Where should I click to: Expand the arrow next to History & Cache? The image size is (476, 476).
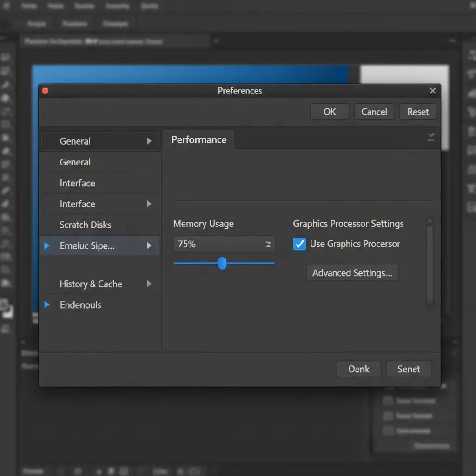pyautogui.click(x=149, y=284)
